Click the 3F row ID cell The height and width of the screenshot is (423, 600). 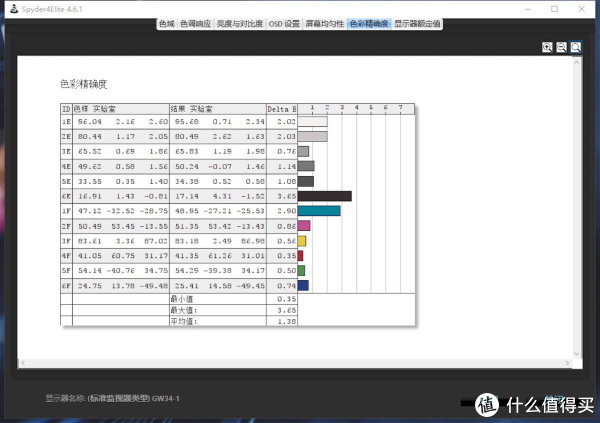(66, 241)
